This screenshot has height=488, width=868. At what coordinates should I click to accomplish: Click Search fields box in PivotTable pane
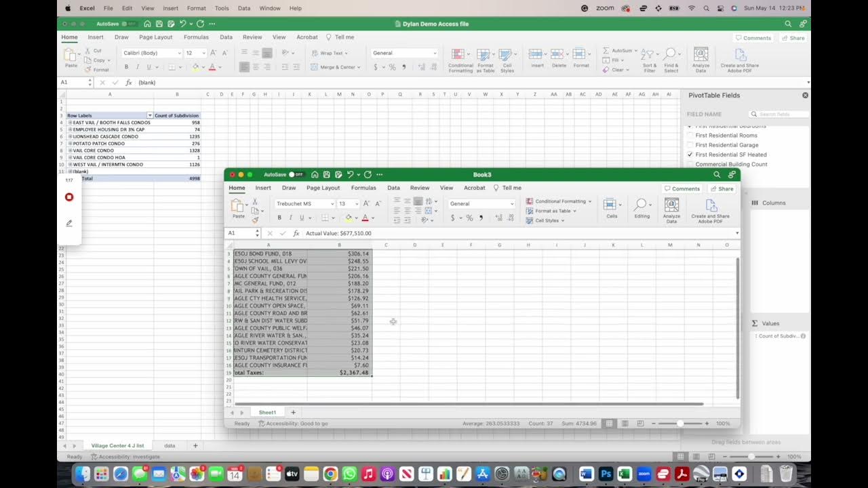[x=778, y=114]
